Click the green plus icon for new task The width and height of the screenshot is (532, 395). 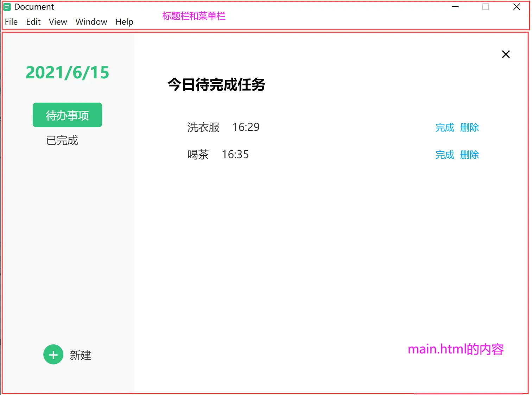click(x=53, y=355)
